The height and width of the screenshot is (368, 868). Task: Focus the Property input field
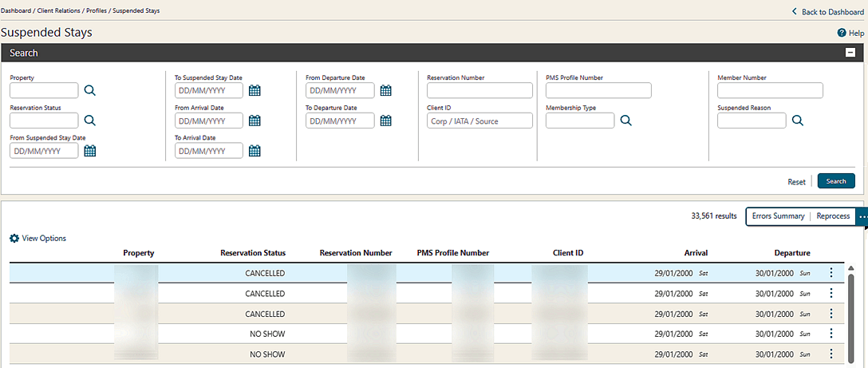(x=45, y=90)
